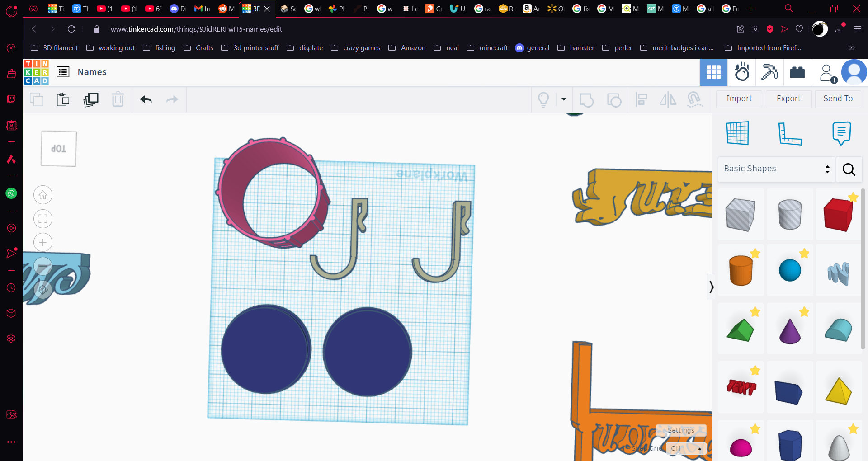This screenshot has width=868, height=461.
Task: Select the Ruler tool
Action: point(790,133)
